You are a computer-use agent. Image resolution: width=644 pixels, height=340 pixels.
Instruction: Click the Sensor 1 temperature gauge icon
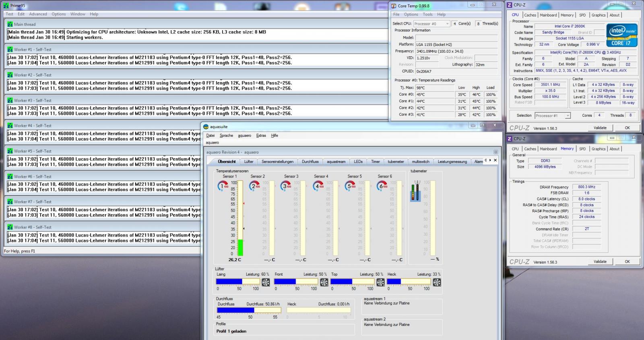223,186
